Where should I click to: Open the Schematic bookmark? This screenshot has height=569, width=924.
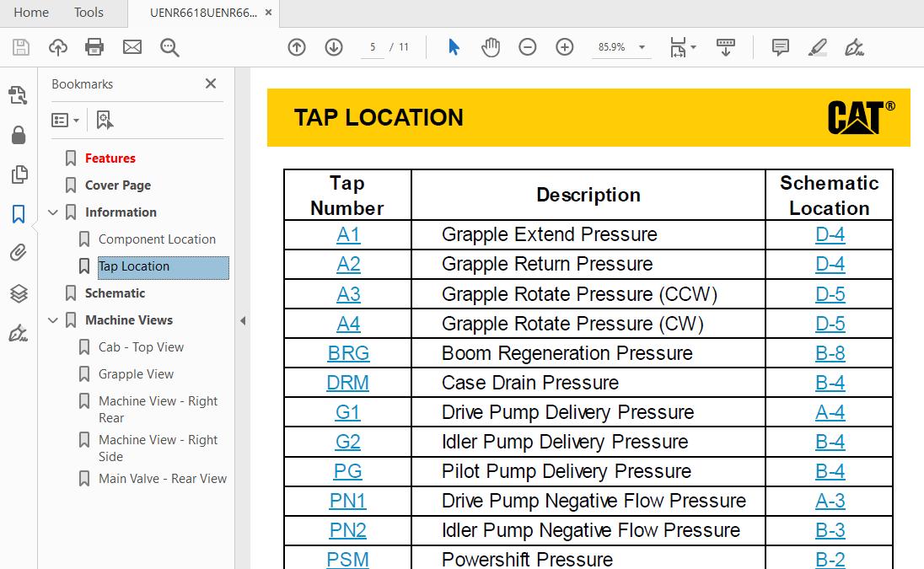click(115, 293)
